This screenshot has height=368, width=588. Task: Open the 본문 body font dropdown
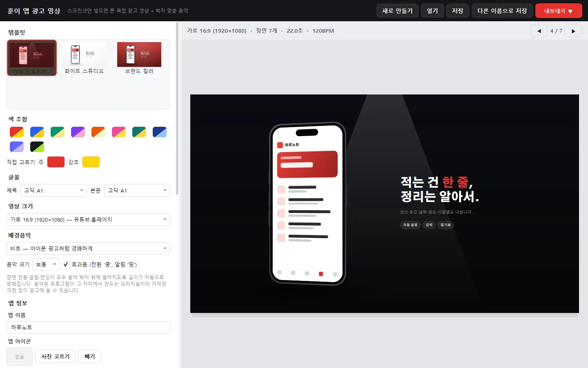click(x=137, y=190)
